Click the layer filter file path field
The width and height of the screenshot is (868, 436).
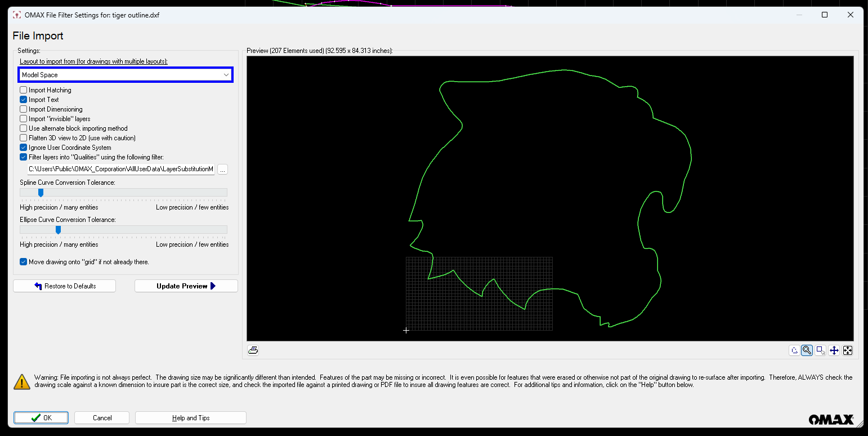click(120, 169)
